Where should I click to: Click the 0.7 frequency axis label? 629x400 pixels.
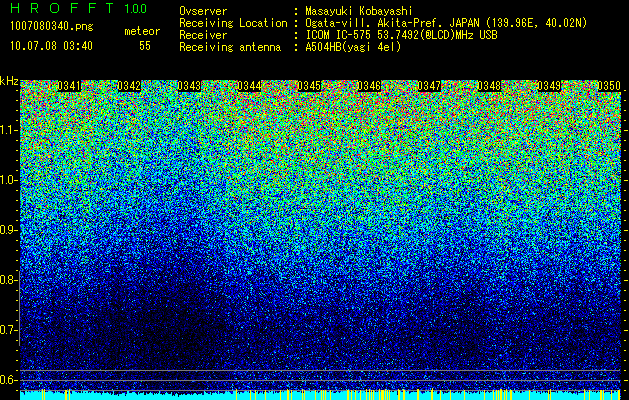tap(9, 330)
